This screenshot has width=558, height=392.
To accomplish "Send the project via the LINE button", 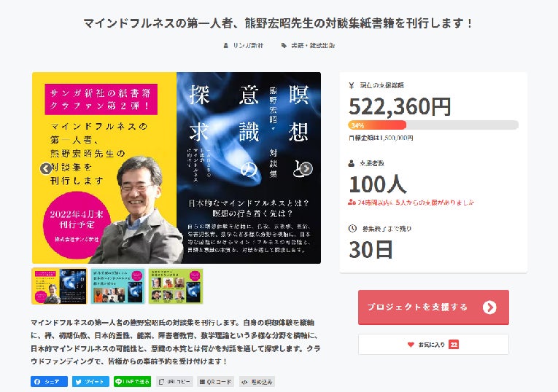I will point(132,381).
